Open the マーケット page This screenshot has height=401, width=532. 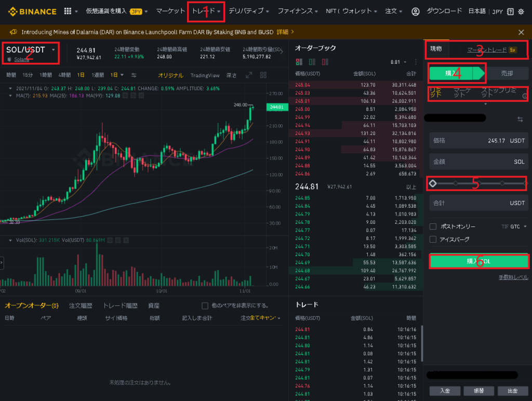point(170,11)
